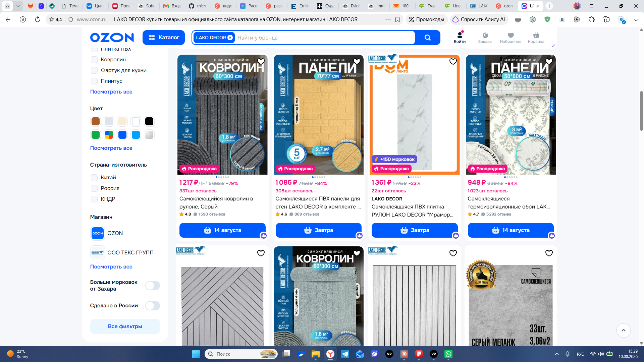
Task: Check the КНДР country filter
Action: pyautogui.click(x=94, y=199)
